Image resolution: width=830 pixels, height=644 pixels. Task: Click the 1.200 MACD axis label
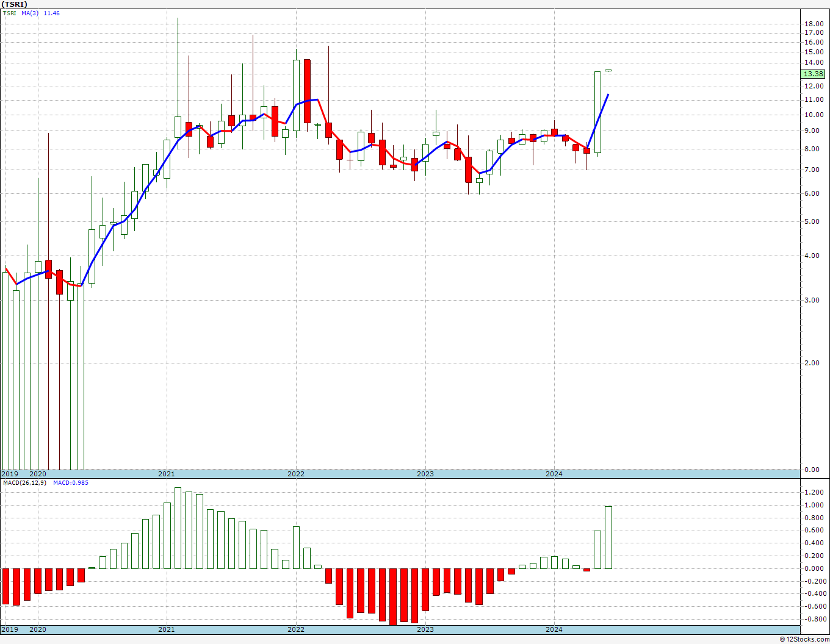click(x=815, y=492)
